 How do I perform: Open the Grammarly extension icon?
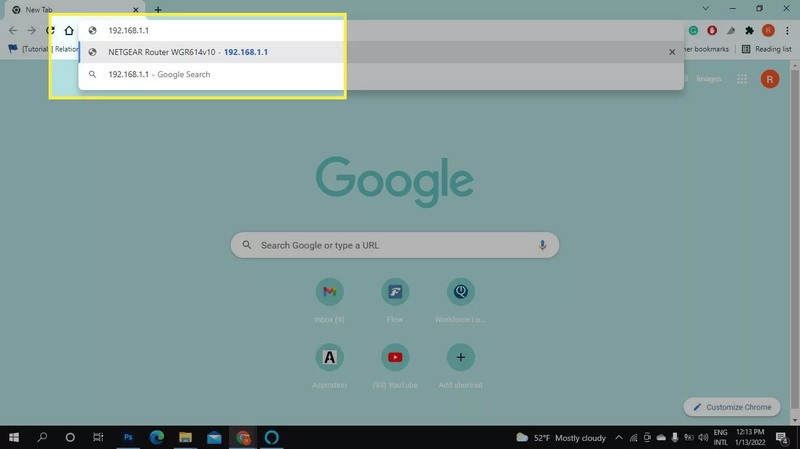point(693,31)
